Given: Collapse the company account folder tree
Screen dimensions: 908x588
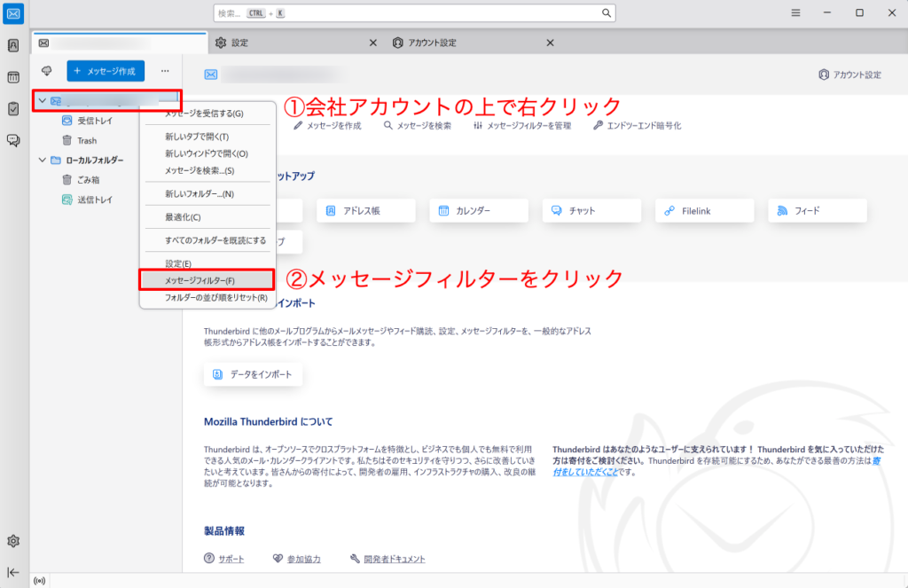Looking at the screenshot, I should pyautogui.click(x=42, y=100).
